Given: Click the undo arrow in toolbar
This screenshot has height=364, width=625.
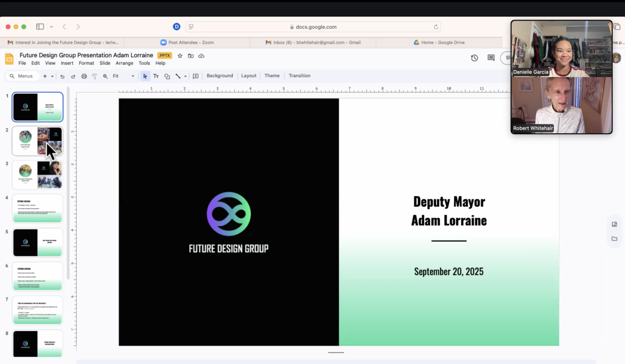Looking at the screenshot, I should click(x=62, y=76).
